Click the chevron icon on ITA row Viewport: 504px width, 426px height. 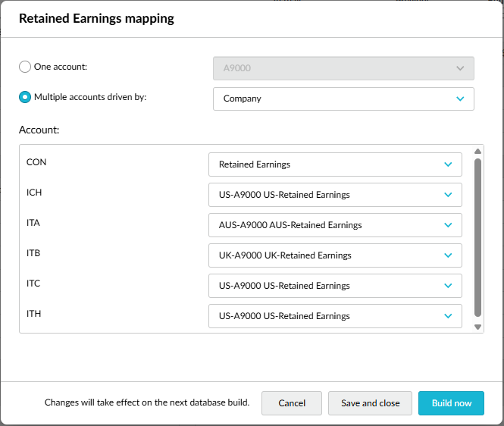point(448,225)
